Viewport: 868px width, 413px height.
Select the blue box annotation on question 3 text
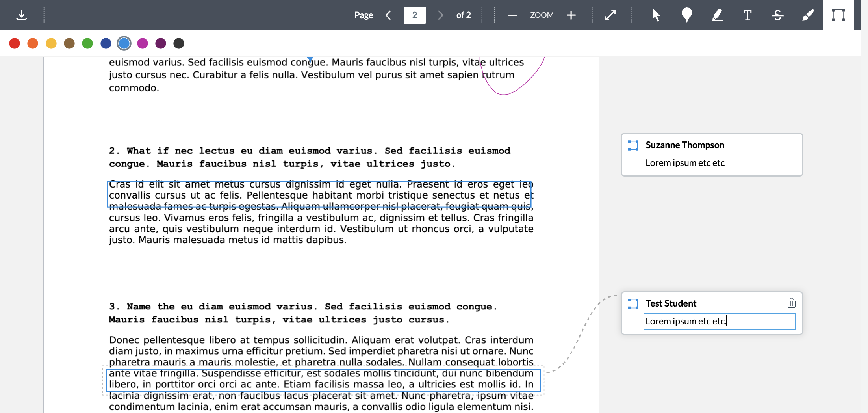click(x=323, y=380)
